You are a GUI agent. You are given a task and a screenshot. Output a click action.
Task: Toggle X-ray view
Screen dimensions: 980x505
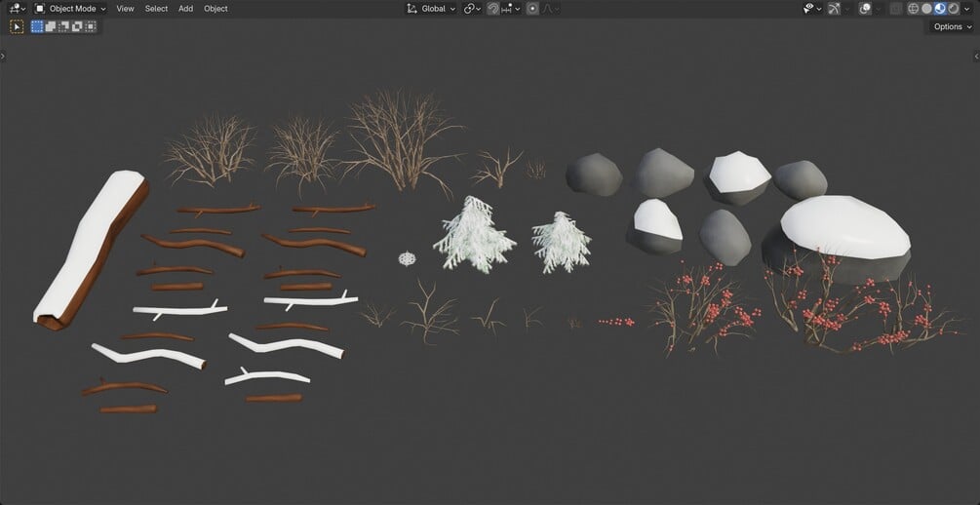tap(896, 9)
